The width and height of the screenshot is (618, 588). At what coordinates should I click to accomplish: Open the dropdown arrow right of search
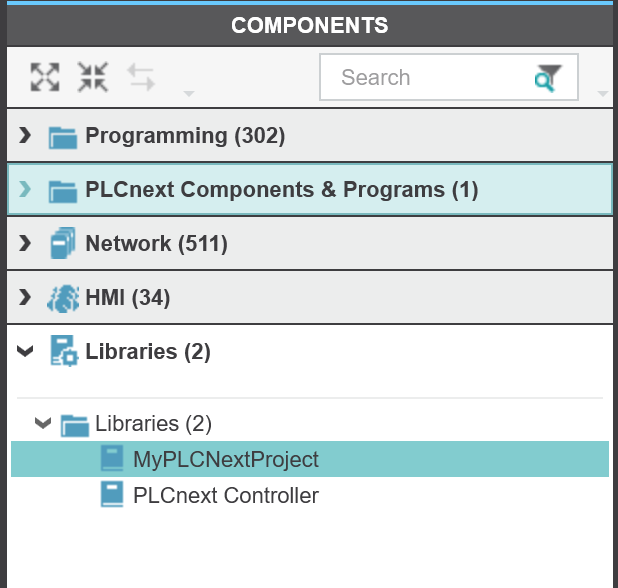[602, 95]
